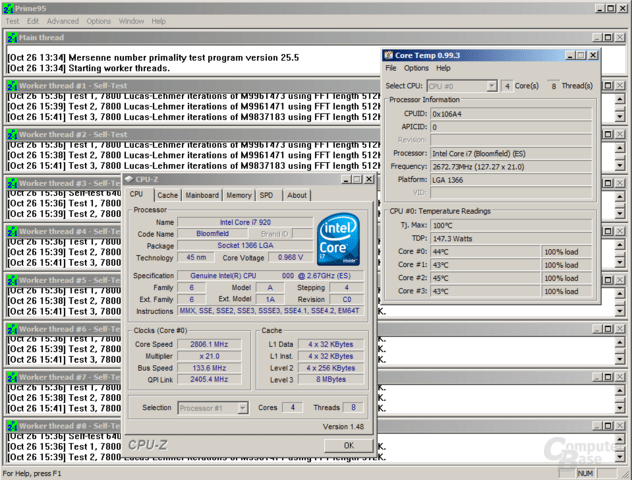Click scroll down arrow in Worker thread #1
This screenshot has height=480, width=632.
tap(620, 117)
